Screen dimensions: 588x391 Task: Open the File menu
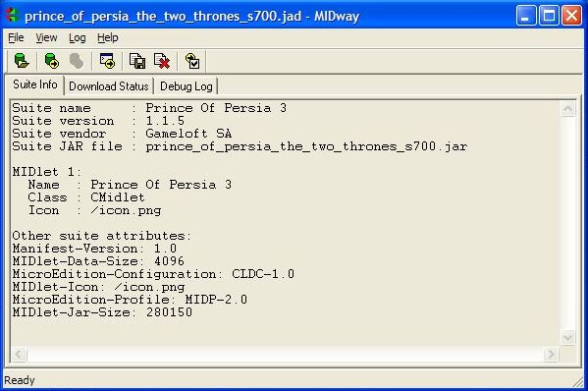[x=16, y=37]
